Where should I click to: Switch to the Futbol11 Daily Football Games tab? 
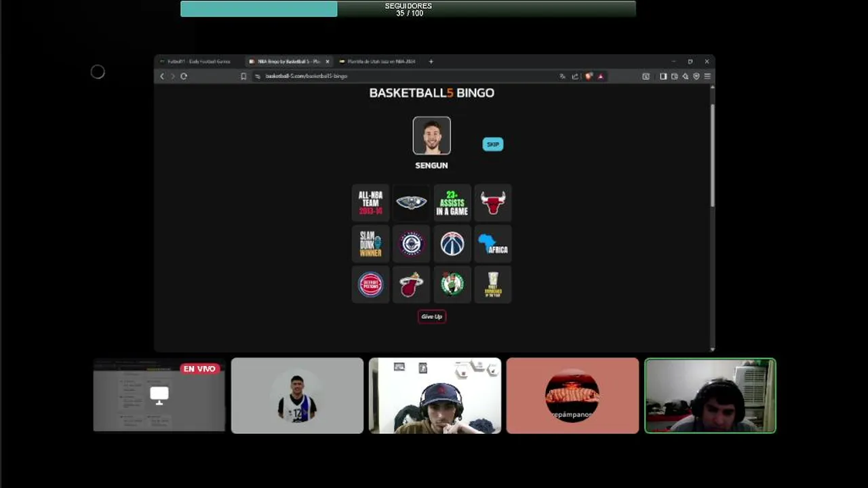tap(199, 62)
